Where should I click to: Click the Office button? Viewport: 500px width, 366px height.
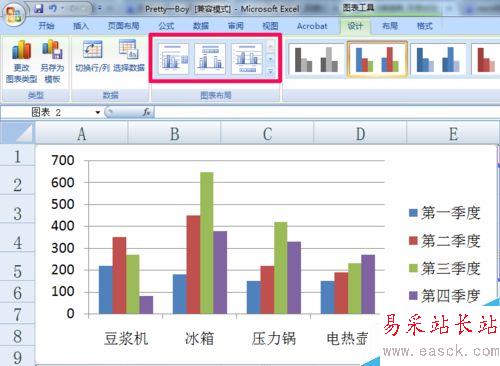[x=13, y=14]
